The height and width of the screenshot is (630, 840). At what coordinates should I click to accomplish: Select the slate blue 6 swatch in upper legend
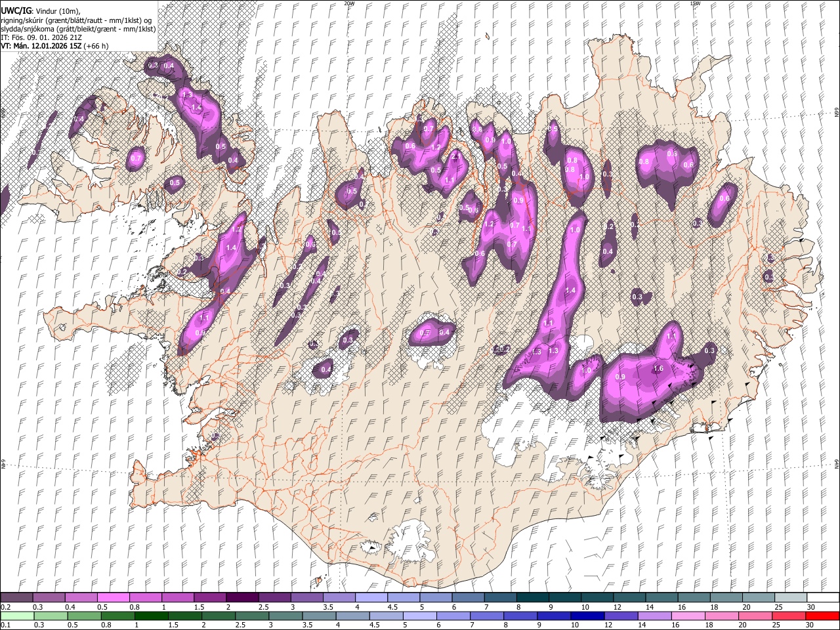pyautogui.click(x=467, y=597)
